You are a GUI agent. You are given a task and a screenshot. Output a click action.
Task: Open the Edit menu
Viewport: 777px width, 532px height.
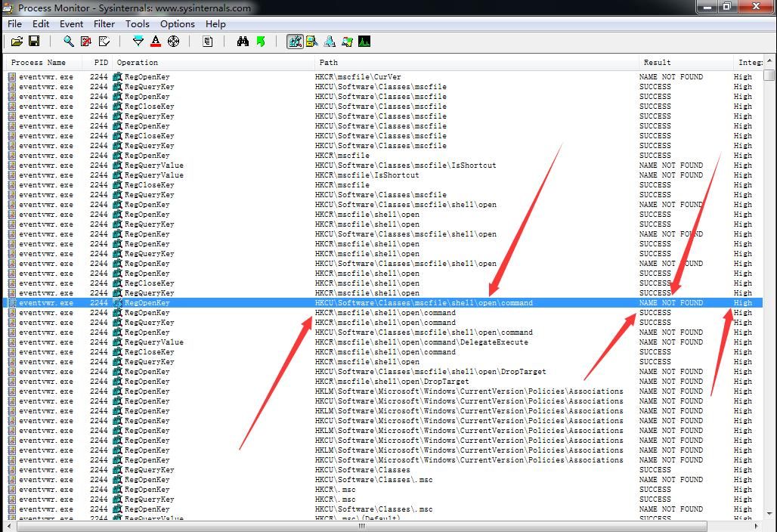click(x=41, y=23)
